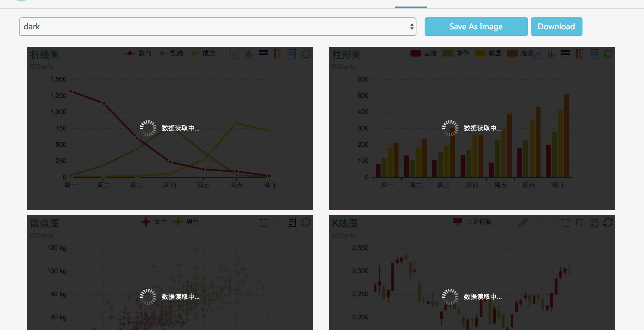Screen dimensions: 644x330
Task: Open data view of 柱形图 chart
Action: [x=594, y=54]
